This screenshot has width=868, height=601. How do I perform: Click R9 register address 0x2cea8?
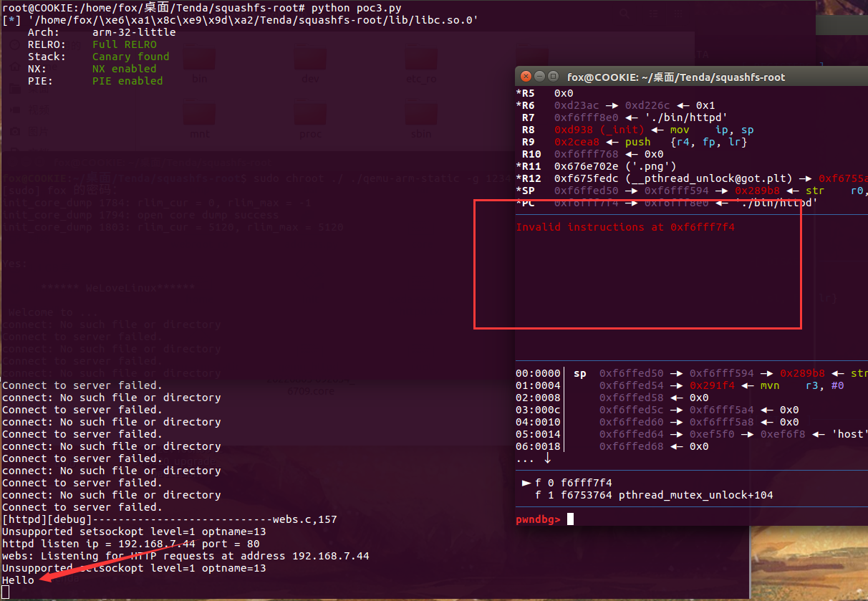577,142
